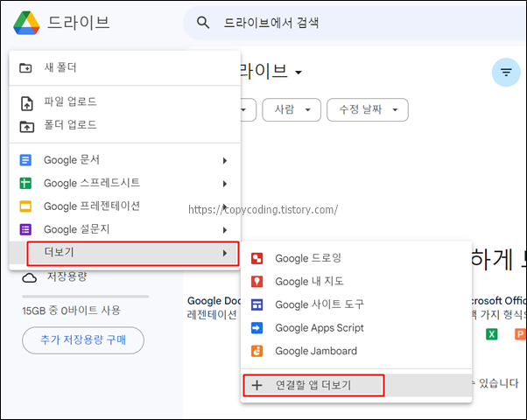527x420 pixels.
Task: Choose Google Jamboard from submenu
Action: (x=356, y=351)
